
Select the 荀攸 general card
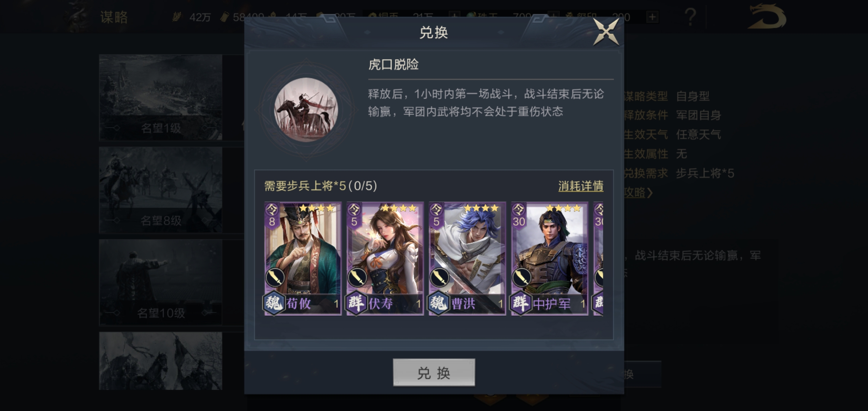[x=303, y=258]
